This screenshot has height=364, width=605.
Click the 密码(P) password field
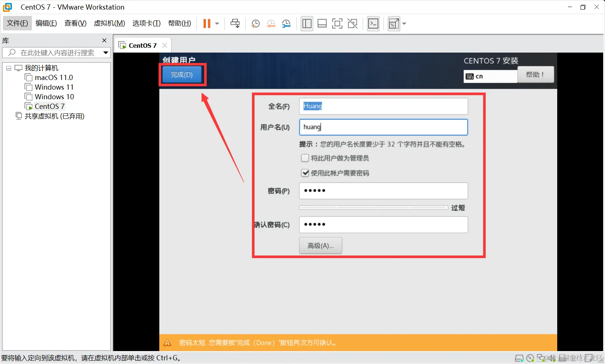tap(383, 191)
